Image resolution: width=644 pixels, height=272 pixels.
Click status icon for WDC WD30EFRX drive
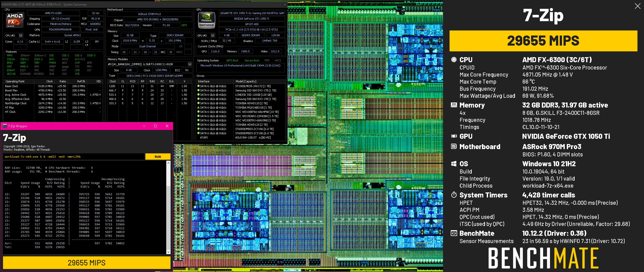click(x=198, y=120)
